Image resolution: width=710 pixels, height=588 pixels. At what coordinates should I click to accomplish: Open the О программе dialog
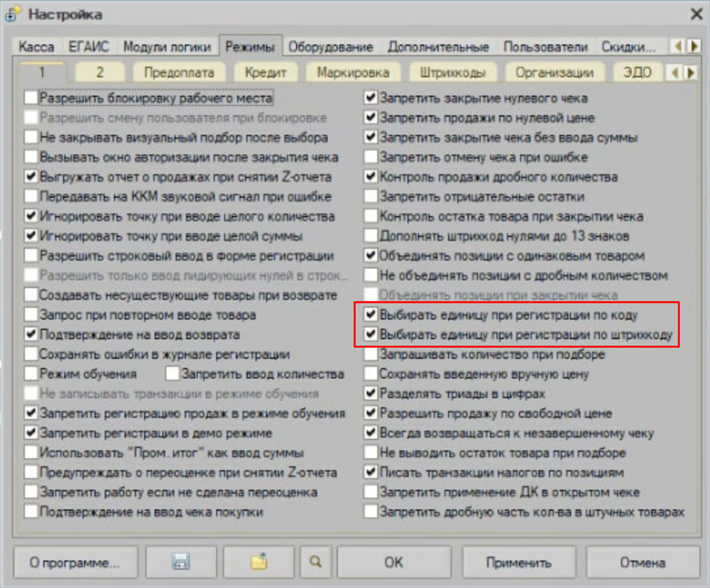click(x=75, y=563)
